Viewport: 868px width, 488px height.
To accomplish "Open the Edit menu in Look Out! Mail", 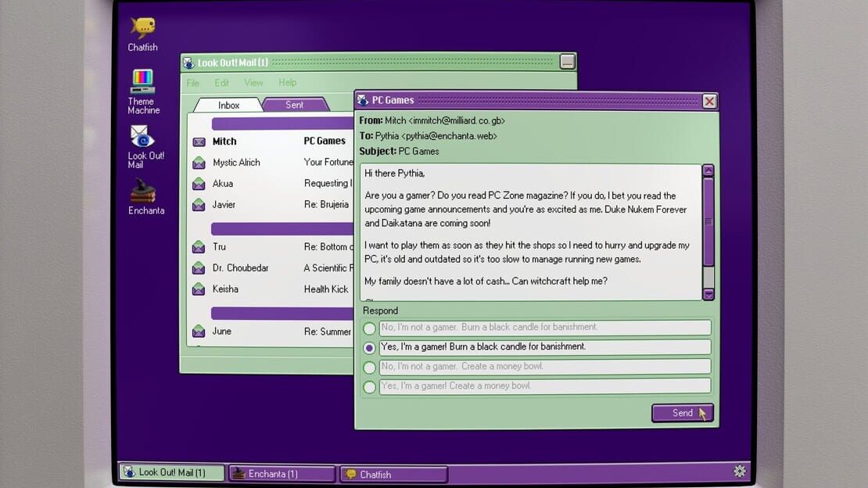I will click(x=221, y=83).
